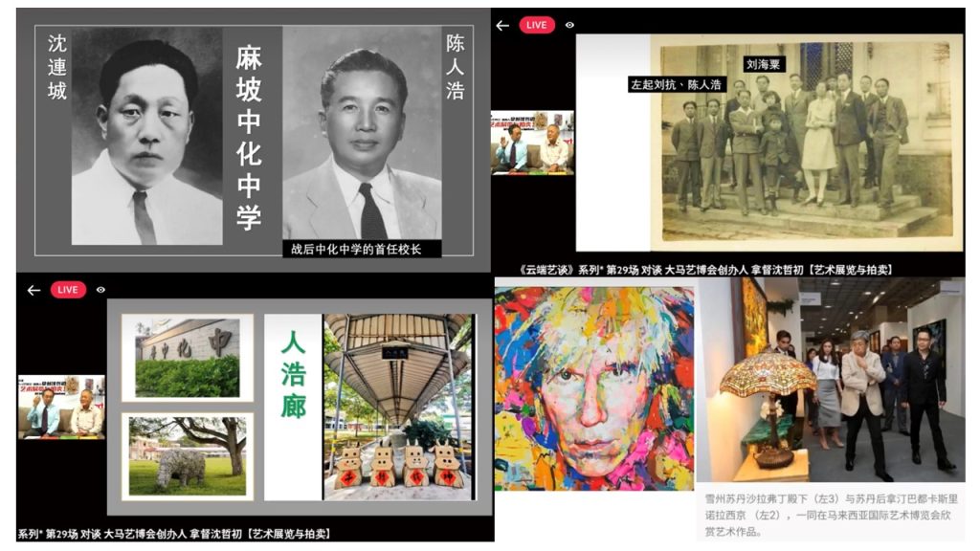
Task: Click the caption beginning 雪州苏丹沙拉弗丁殿下
Action: tap(832, 516)
